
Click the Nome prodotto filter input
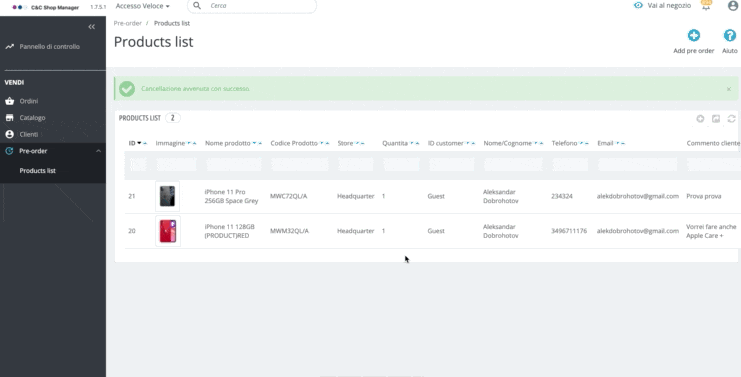234,164
